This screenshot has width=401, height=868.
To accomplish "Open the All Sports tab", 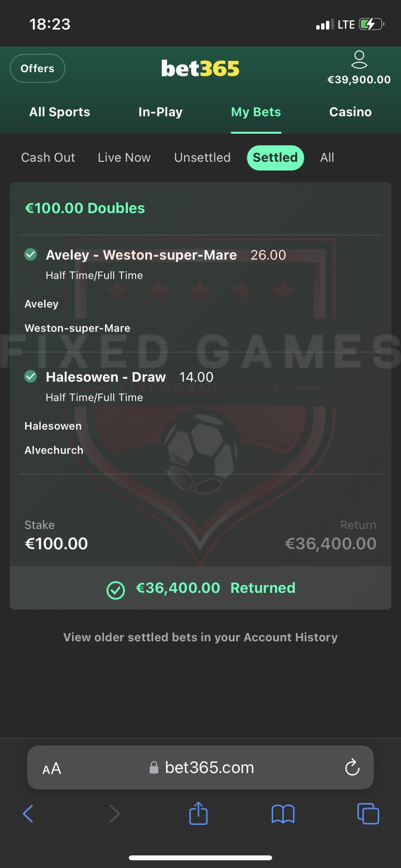I will 60,112.
